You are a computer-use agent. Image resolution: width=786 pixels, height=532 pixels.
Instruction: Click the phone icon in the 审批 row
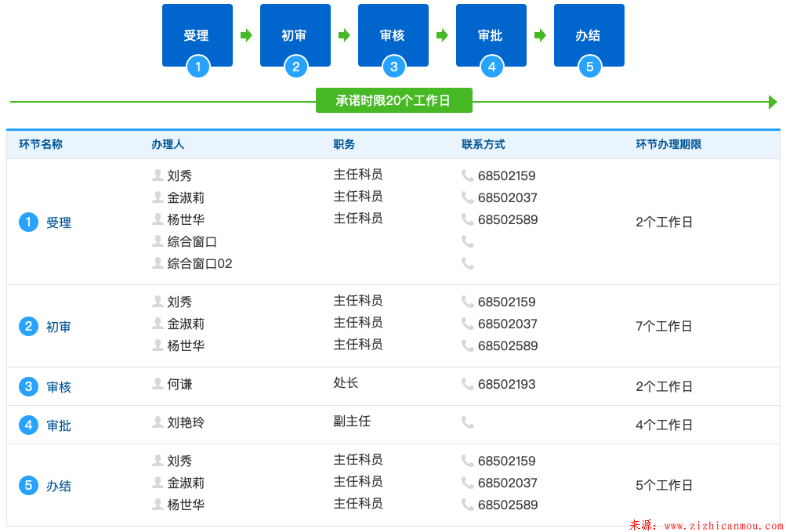point(468,422)
